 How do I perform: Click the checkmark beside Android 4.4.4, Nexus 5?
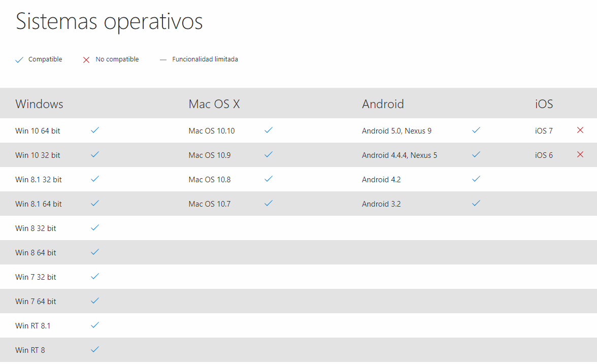coord(476,154)
